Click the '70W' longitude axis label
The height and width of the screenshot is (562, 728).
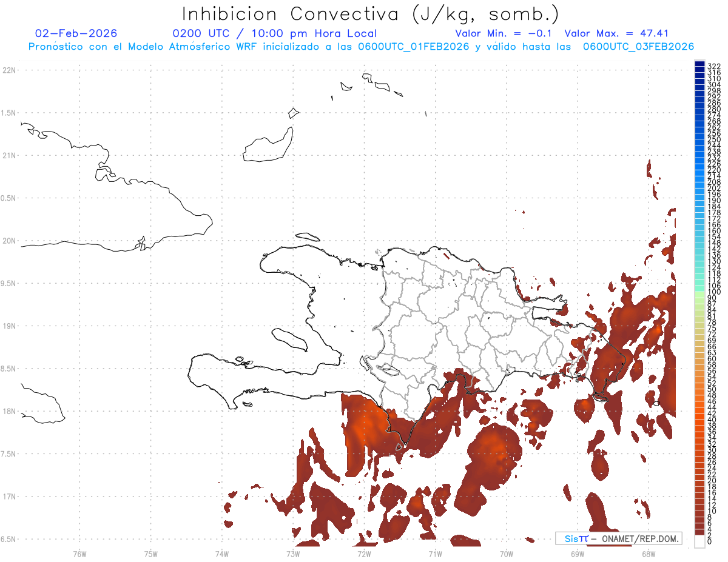click(x=506, y=553)
